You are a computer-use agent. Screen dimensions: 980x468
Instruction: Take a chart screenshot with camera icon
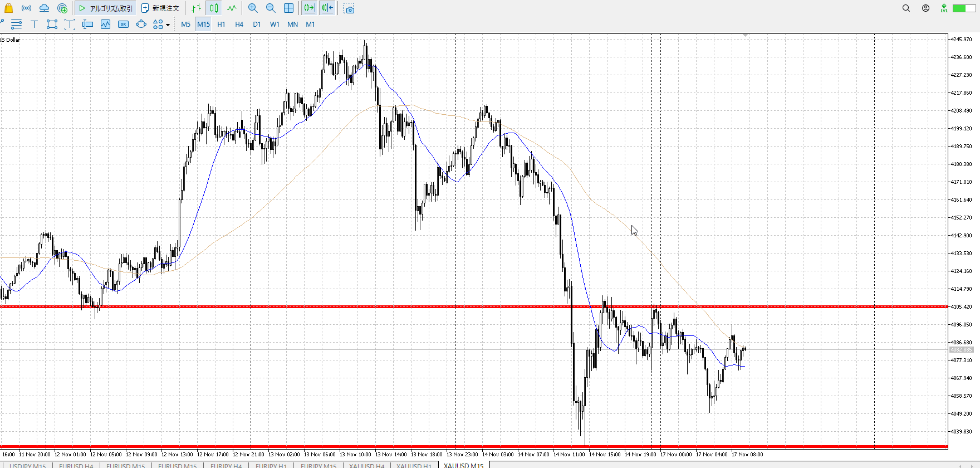click(x=349, y=8)
